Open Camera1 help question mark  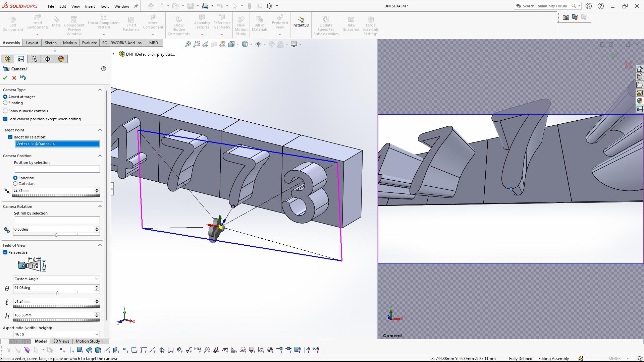[x=104, y=69]
